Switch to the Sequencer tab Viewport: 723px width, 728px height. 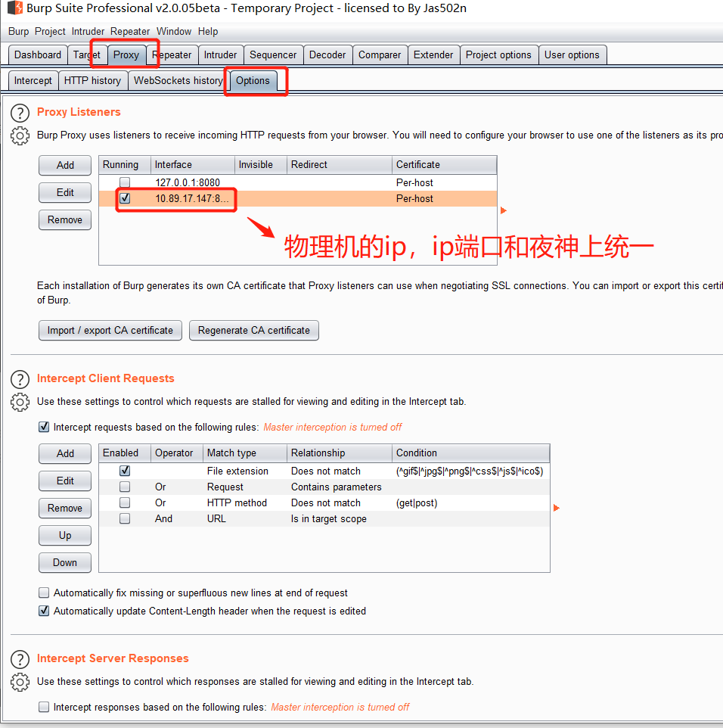pos(273,54)
